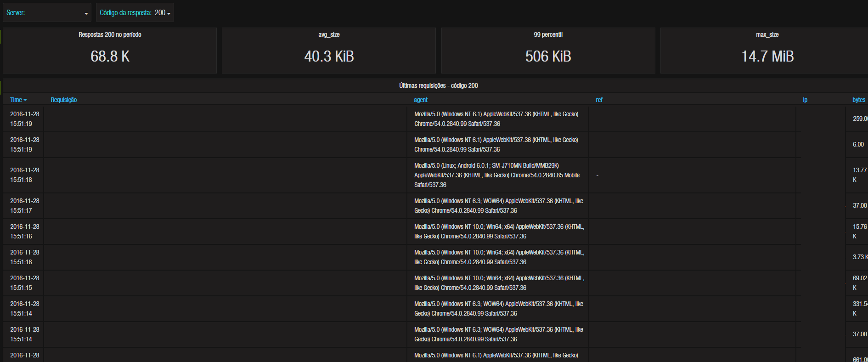Click the 13.77 K bytes cell
Viewport: 868px width, 362px height.
857,175
